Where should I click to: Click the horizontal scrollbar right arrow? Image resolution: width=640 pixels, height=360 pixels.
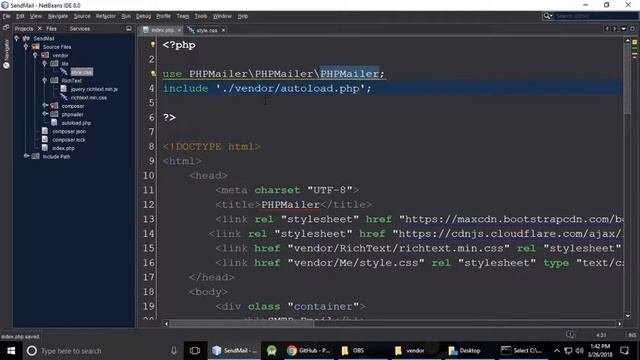point(620,324)
